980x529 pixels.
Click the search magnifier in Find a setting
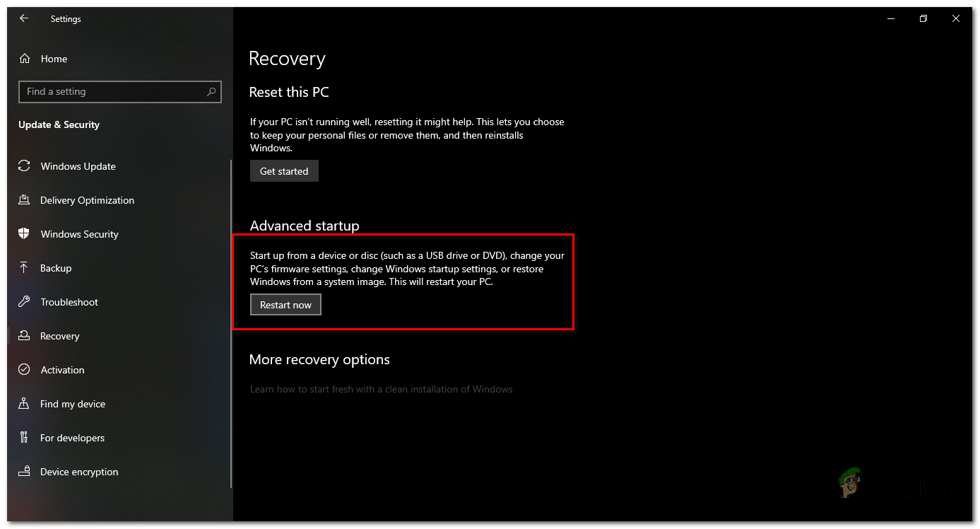pos(211,92)
